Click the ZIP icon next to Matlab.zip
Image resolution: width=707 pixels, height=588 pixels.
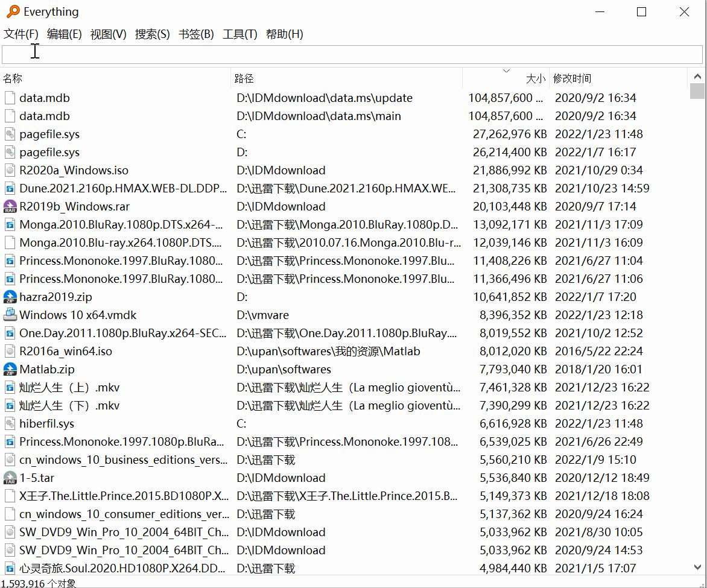[x=10, y=369]
